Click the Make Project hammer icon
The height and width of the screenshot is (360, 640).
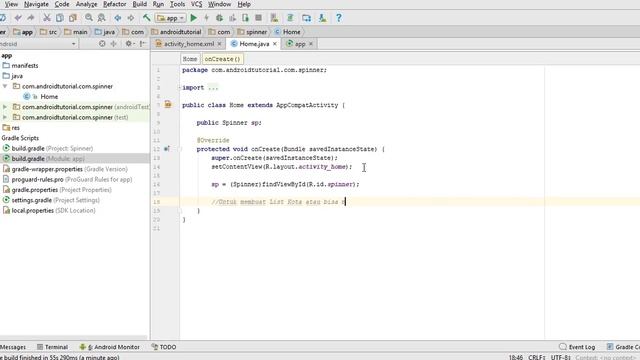pos(147,18)
